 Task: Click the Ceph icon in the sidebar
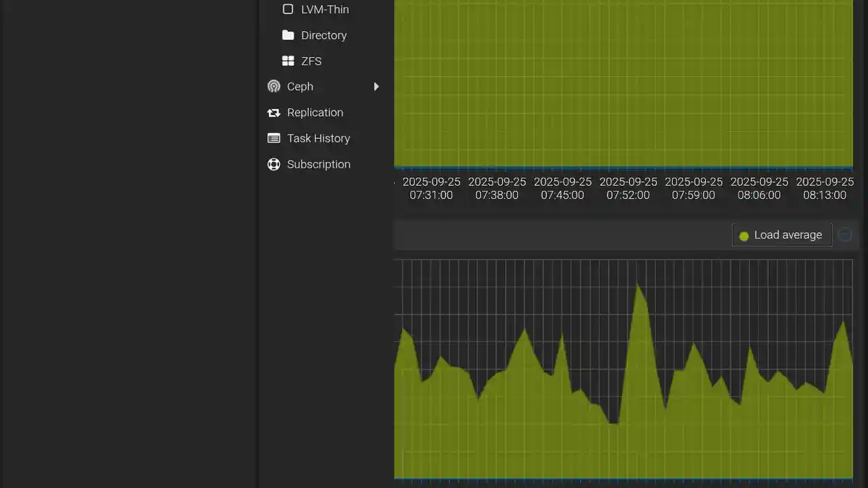pos(273,87)
